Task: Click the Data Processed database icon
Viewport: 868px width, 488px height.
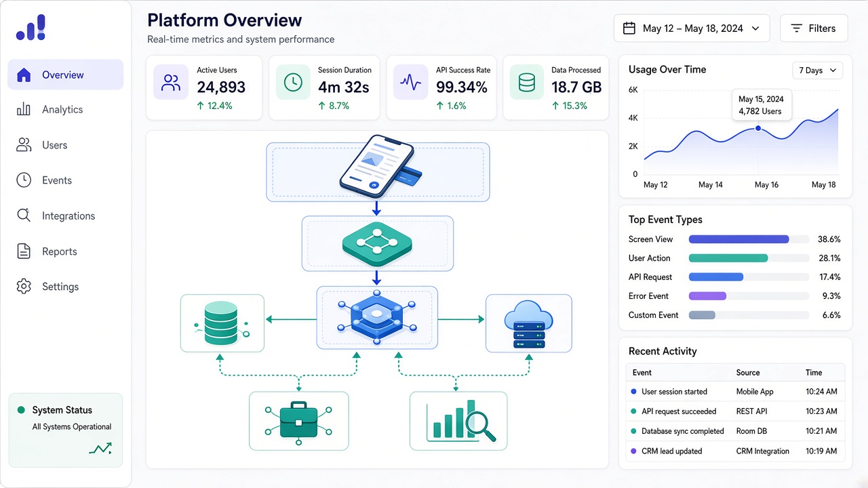Action: point(527,83)
